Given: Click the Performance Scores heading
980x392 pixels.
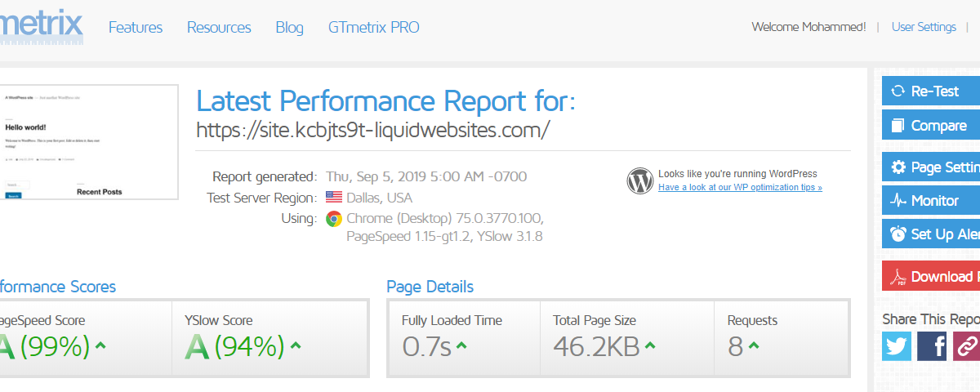Looking at the screenshot, I should pyautogui.click(x=58, y=287).
